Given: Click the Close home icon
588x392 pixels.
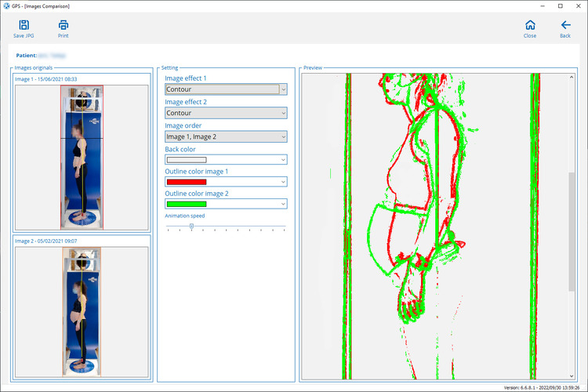Looking at the screenshot, I should pos(530,25).
